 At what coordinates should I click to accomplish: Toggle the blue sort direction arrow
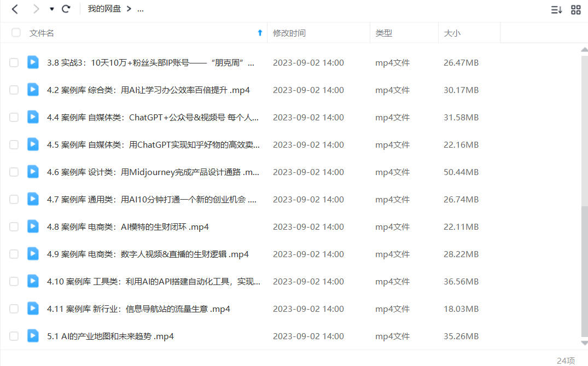pyautogui.click(x=260, y=33)
